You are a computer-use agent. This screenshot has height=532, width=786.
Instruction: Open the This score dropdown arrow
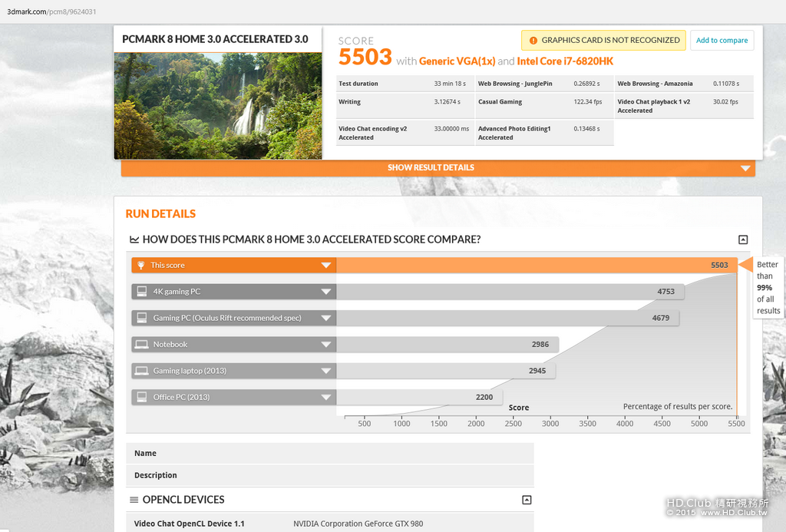325,266
